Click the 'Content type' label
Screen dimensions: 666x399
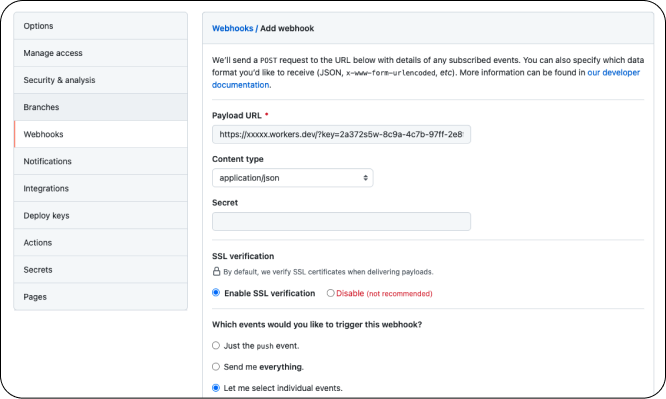click(237, 159)
